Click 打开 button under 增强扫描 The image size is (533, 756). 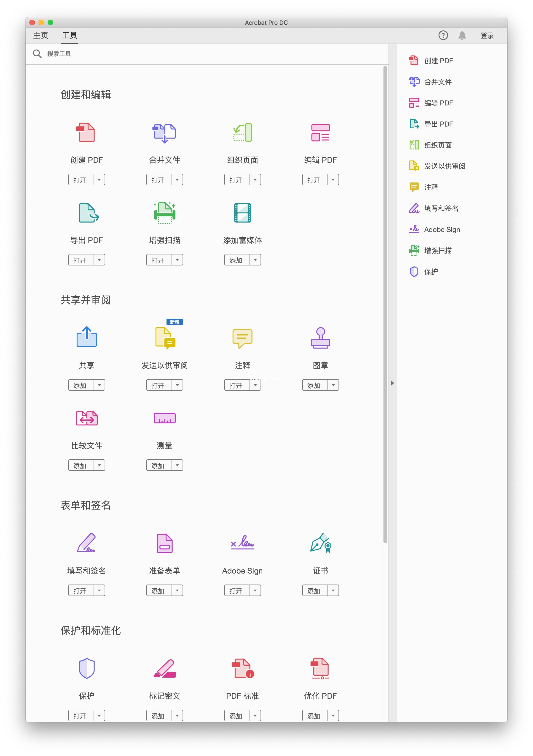[x=159, y=260]
